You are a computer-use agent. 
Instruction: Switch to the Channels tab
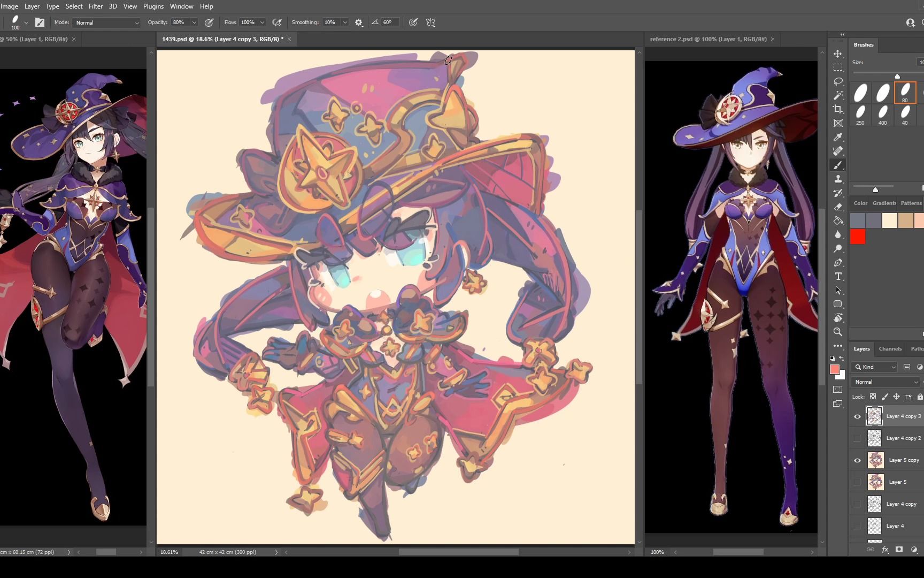pos(890,349)
